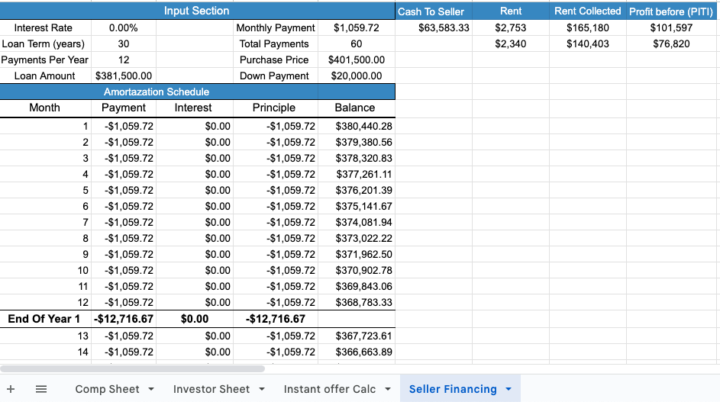The height and width of the screenshot is (402, 720).
Task: Switch to the Comp Sheet tab
Action: [x=107, y=389]
